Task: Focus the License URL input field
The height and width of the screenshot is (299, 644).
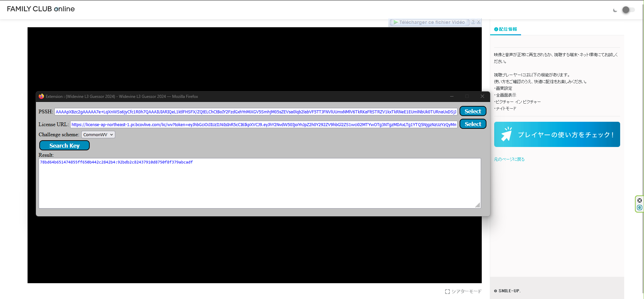Action: (x=264, y=124)
